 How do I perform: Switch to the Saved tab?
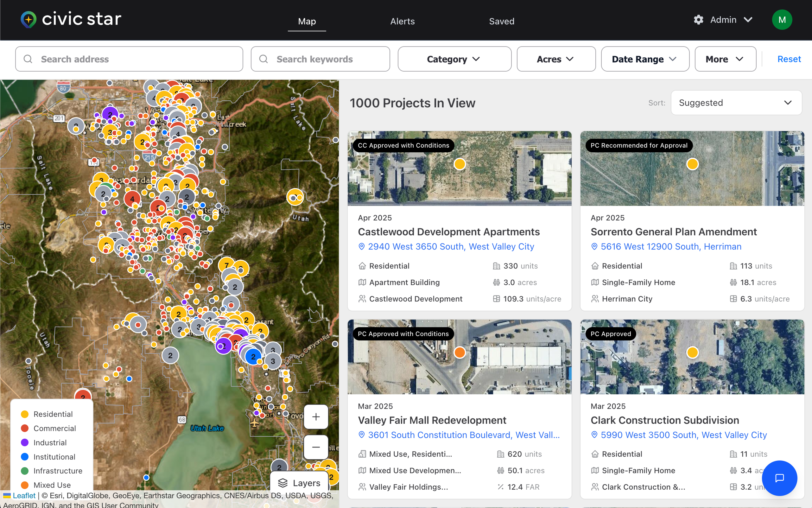pos(501,21)
